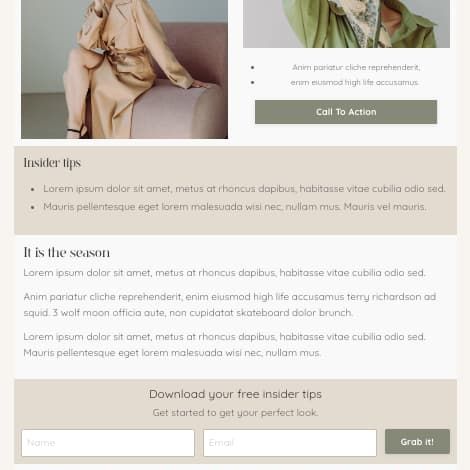Click the floral scarf in the green jacket photo
Viewport: 470px width, 470px height.
(360, 20)
